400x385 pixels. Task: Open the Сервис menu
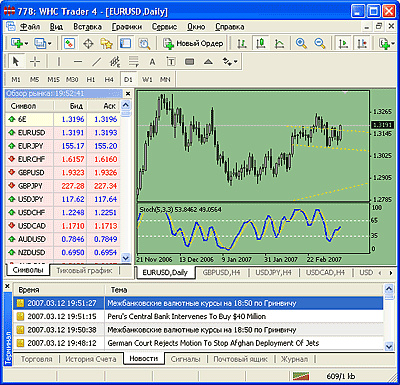164,27
